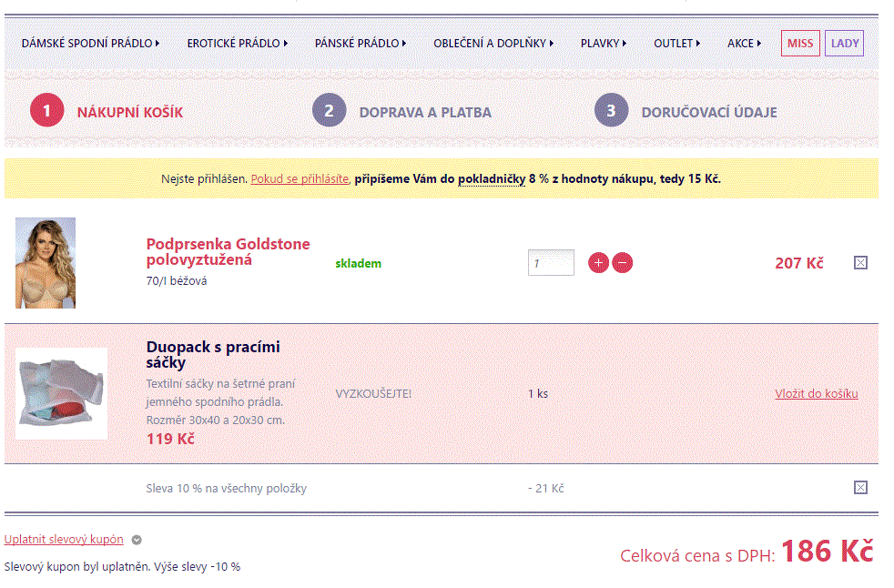Increase quantity with the plus button
The width and height of the screenshot is (894, 588).
[x=598, y=263]
